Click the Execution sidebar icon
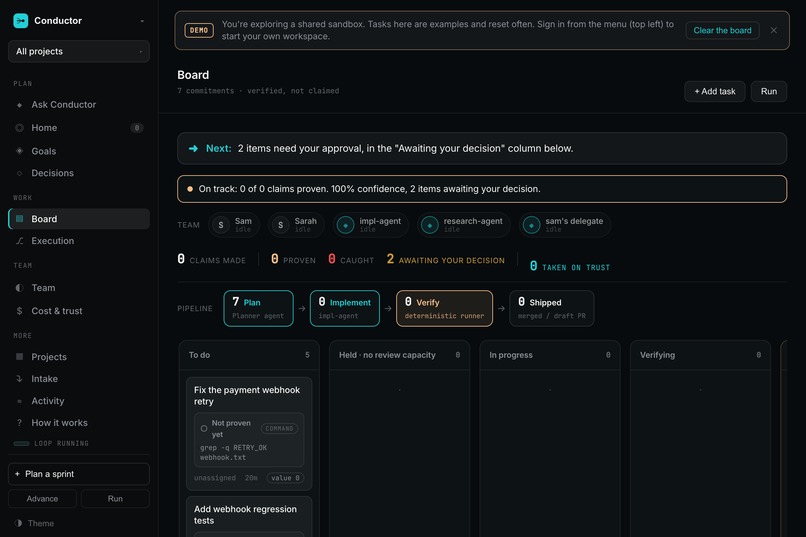This screenshot has height=537, width=806. [x=20, y=241]
